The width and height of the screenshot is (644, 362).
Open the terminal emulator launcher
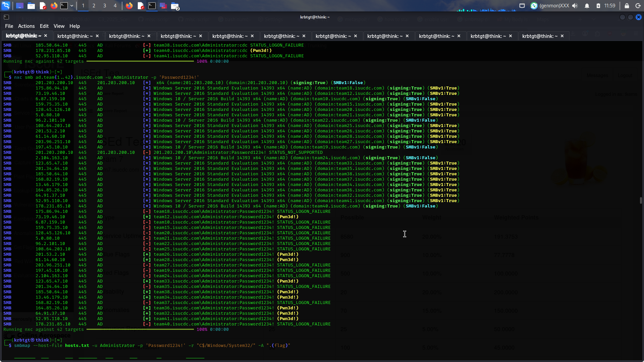(64, 6)
